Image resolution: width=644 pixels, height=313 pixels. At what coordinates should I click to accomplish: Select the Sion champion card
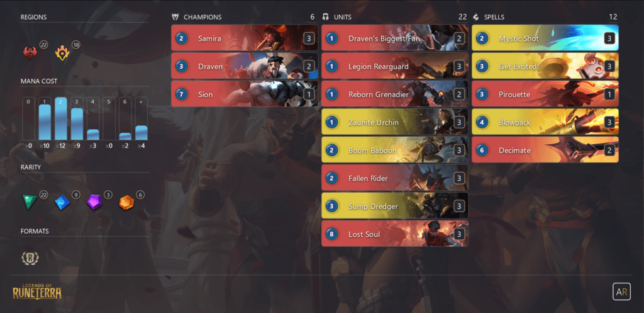coord(245,94)
